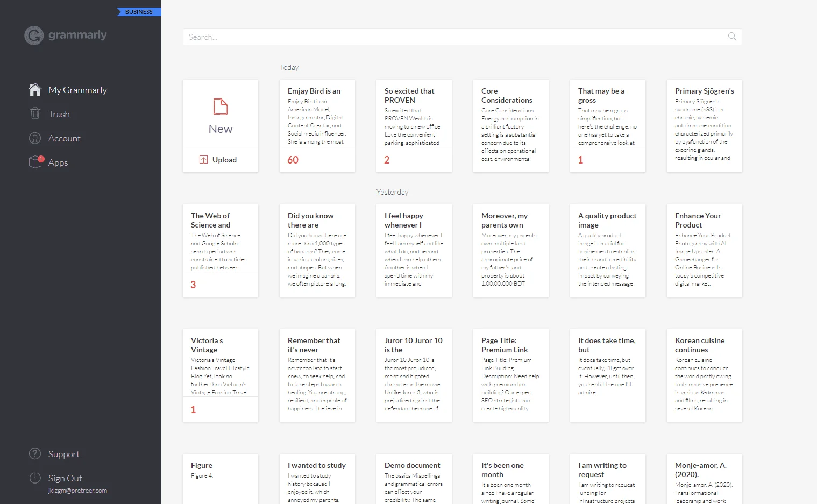Open "Victoria s Vintage" document
817x504 pixels.
(221, 375)
